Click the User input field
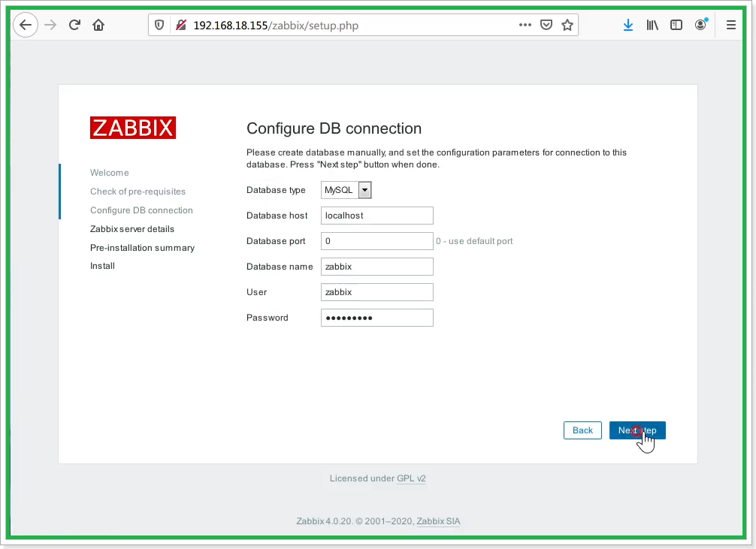Image resolution: width=756 pixels, height=549 pixels. [x=377, y=292]
